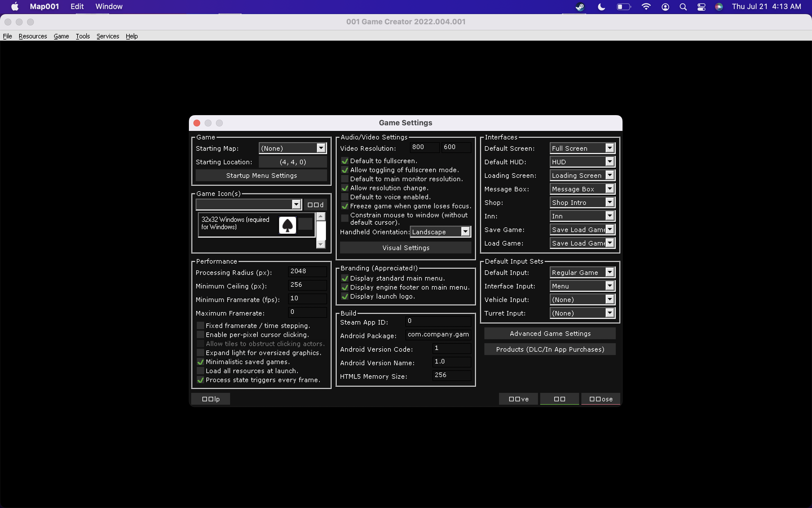This screenshot has width=812, height=508.
Task: Open Advanced Game Settings
Action: [550, 334]
